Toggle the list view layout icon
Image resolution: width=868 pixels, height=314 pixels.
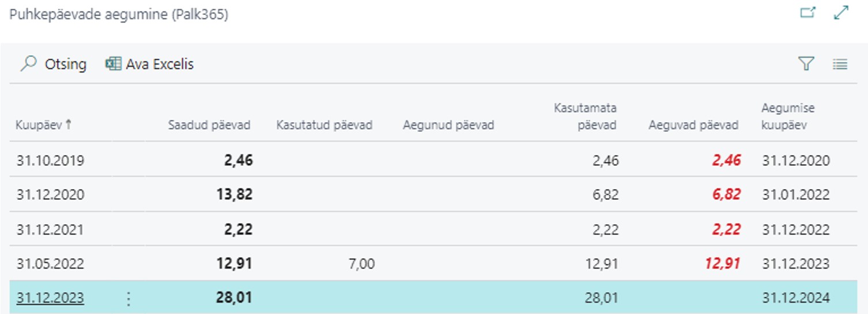coord(840,64)
